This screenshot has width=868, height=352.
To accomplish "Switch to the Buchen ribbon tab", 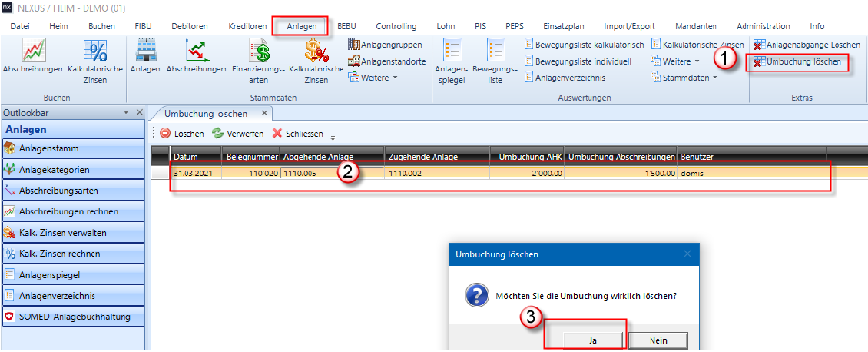I will pos(102,26).
